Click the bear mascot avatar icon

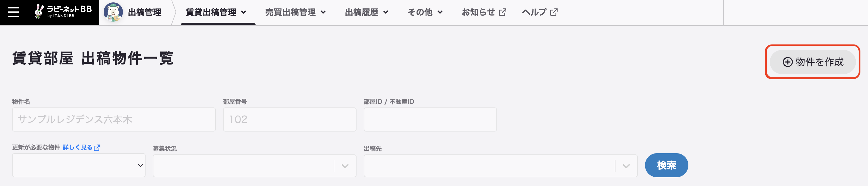[113, 12]
